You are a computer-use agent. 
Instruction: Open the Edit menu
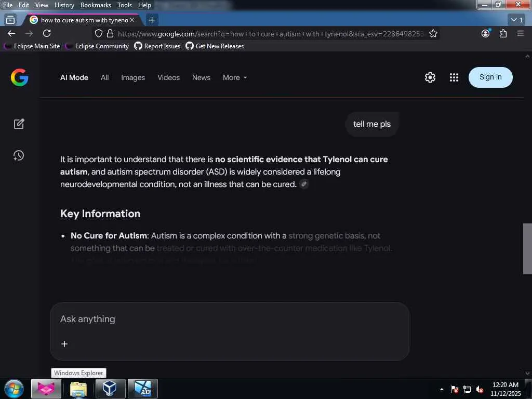pyautogui.click(x=23, y=5)
